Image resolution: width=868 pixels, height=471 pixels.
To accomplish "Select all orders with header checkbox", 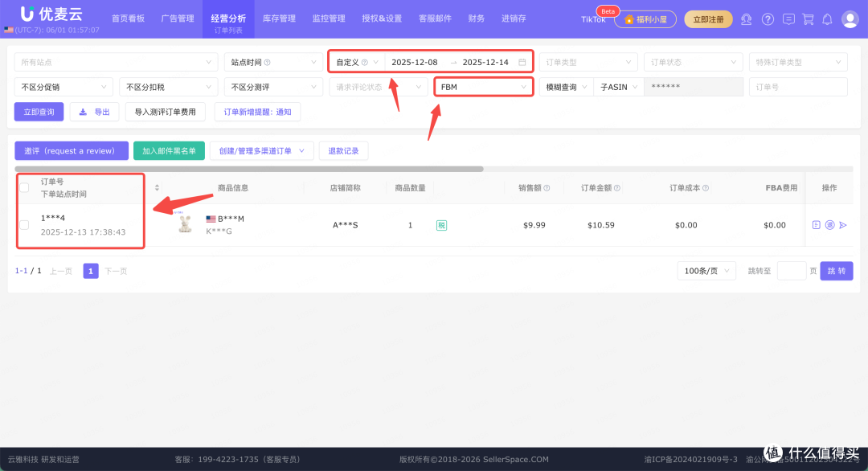I will pos(24,187).
